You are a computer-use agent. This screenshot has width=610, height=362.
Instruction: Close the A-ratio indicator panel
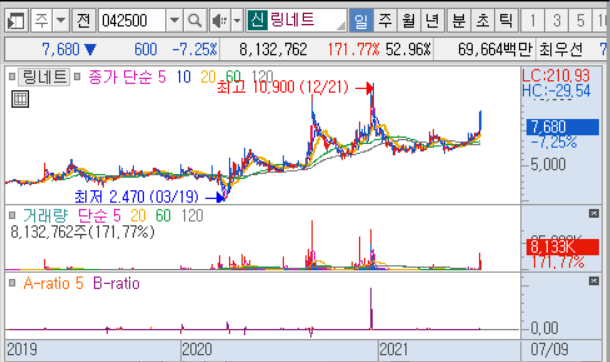point(594,281)
